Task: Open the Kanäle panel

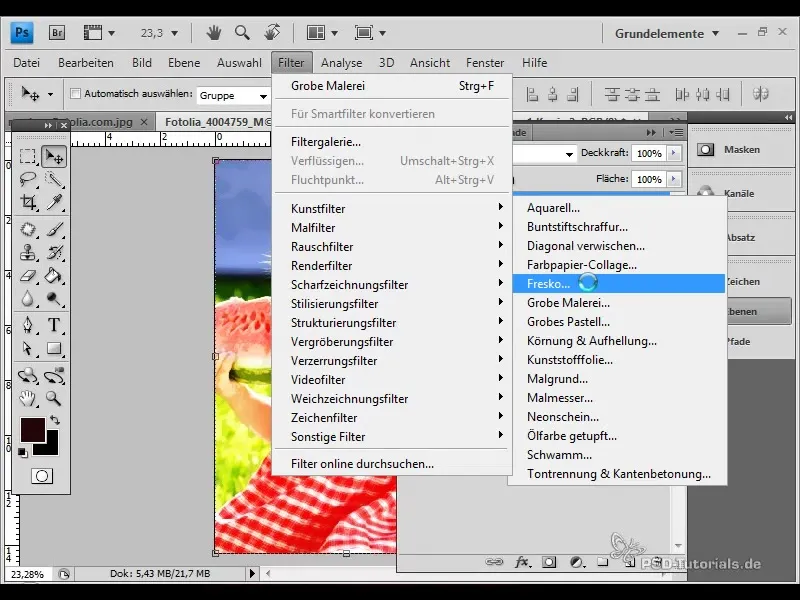Action: pyautogui.click(x=739, y=193)
